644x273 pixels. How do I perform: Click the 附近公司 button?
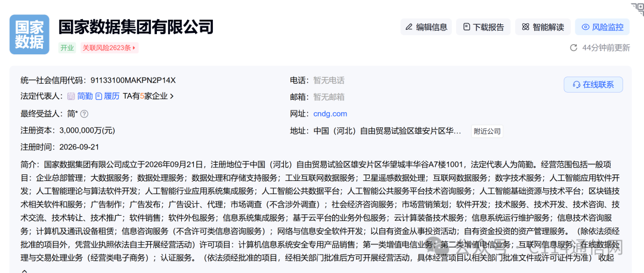coord(487,131)
